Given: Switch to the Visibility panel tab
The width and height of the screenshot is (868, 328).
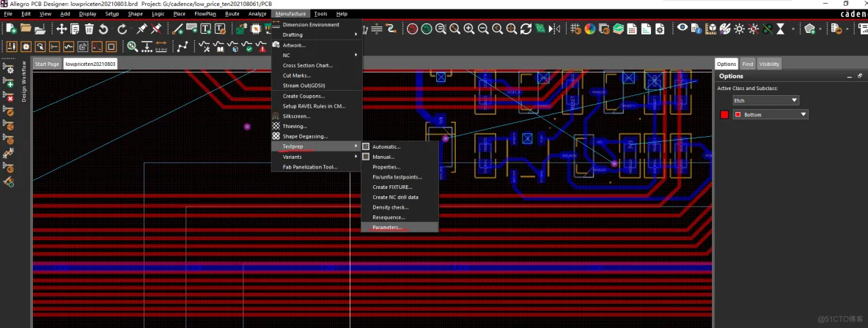Looking at the screenshot, I should click(x=769, y=64).
